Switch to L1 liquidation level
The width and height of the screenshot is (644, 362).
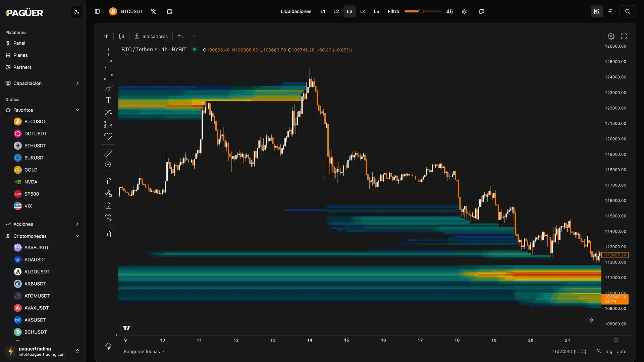pyautogui.click(x=323, y=11)
